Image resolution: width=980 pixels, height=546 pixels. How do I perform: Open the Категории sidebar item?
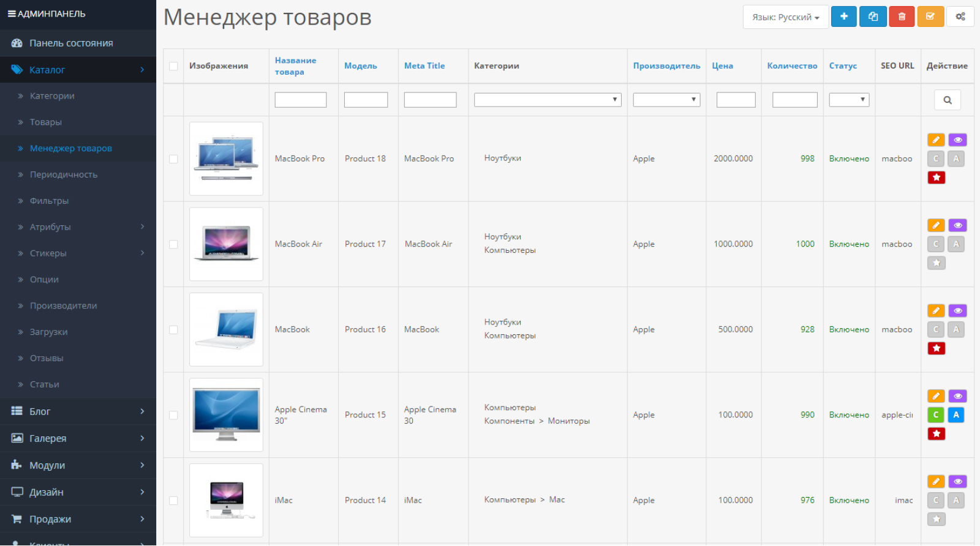78,96
